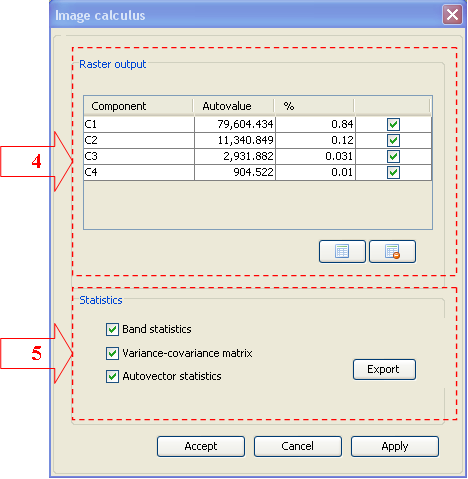The image size is (468, 479).
Task: Disable the Band statistics checkbox
Action: pos(112,329)
